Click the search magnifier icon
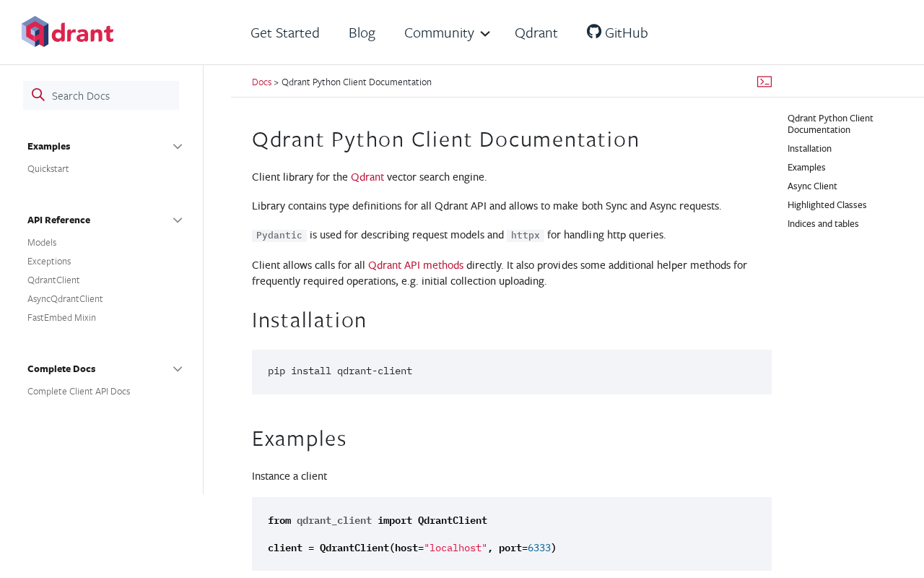Viewport: 924px width, 578px height. [x=38, y=95]
